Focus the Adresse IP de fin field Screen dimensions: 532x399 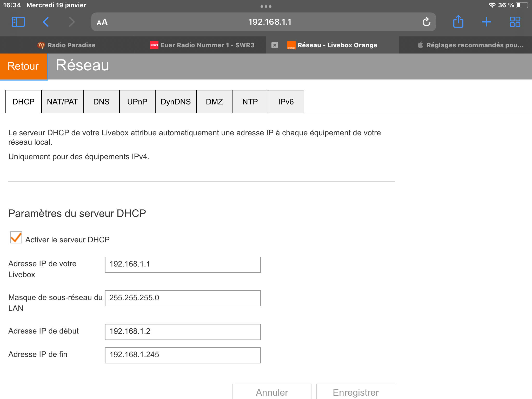(183, 355)
